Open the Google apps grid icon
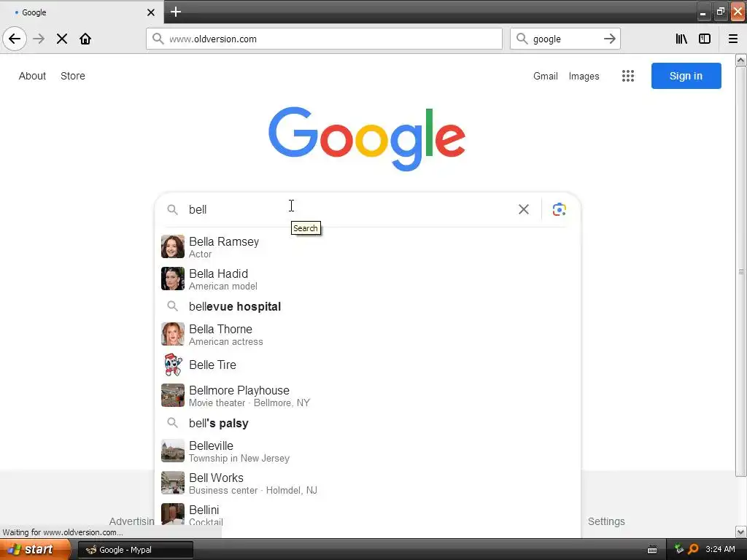 click(628, 76)
